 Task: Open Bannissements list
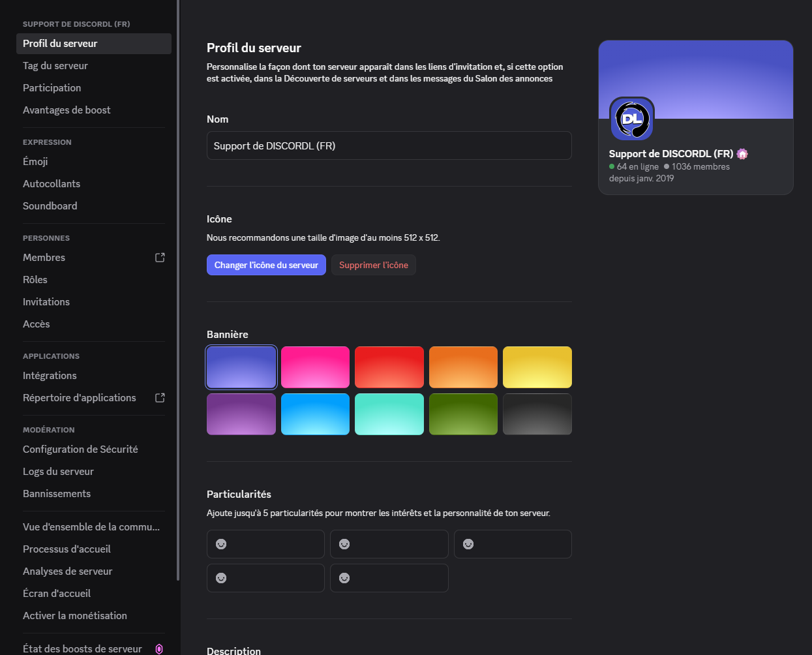94,494
